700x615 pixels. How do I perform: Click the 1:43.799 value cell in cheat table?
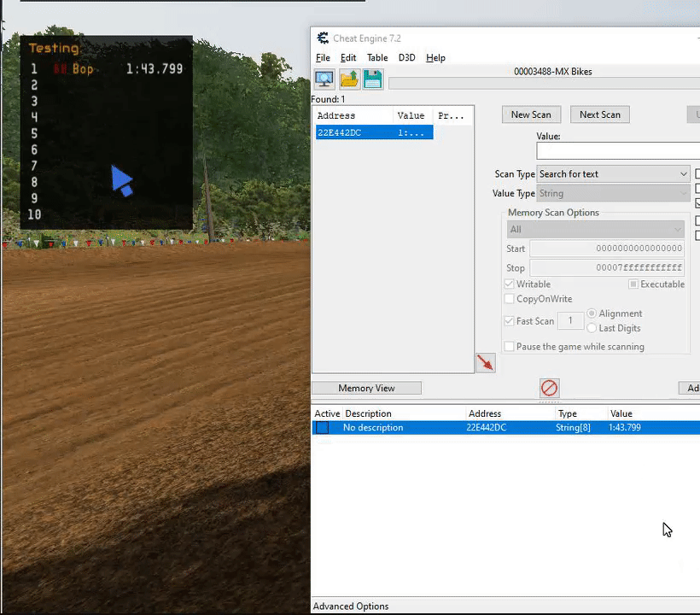click(625, 427)
